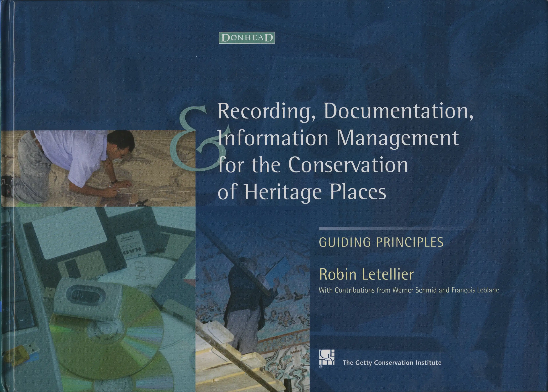This screenshot has height=392, width=548.
Task: Click 'The Getty Conservation Institute' text
Action: click(x=392, y=363)
